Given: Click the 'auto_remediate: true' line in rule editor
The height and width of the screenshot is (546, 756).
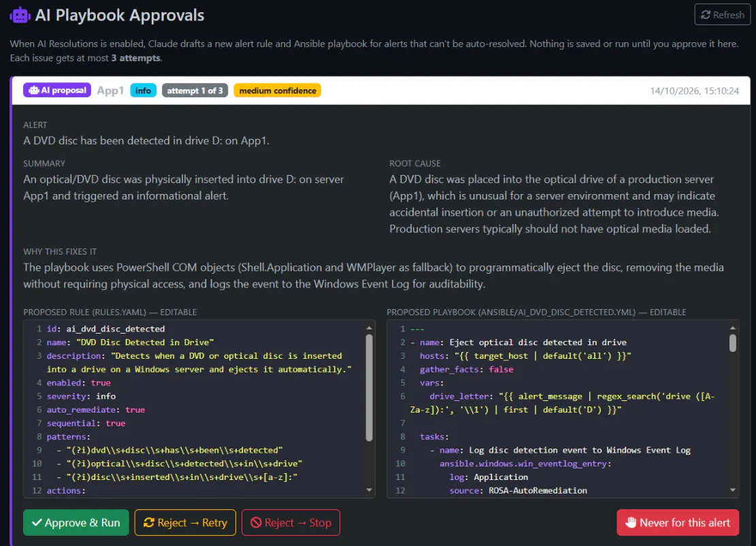Looking at the screenshot, I should [96, 410].
